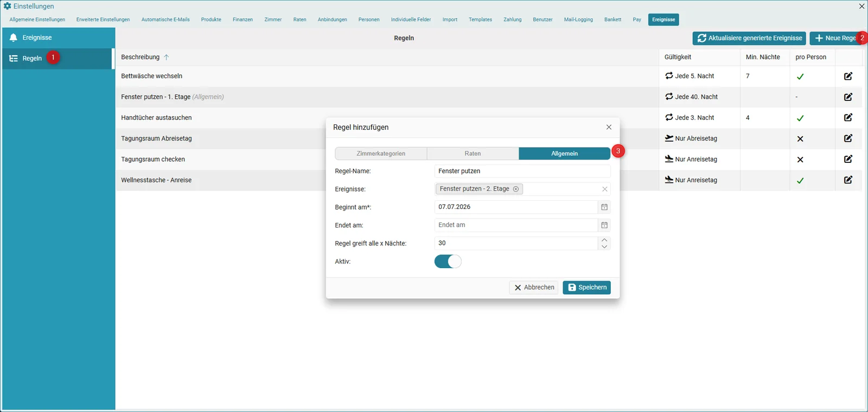This screenshot has width=868, height=412.
Task: Click the Beginnt am date field
Action: click(516, 207)
